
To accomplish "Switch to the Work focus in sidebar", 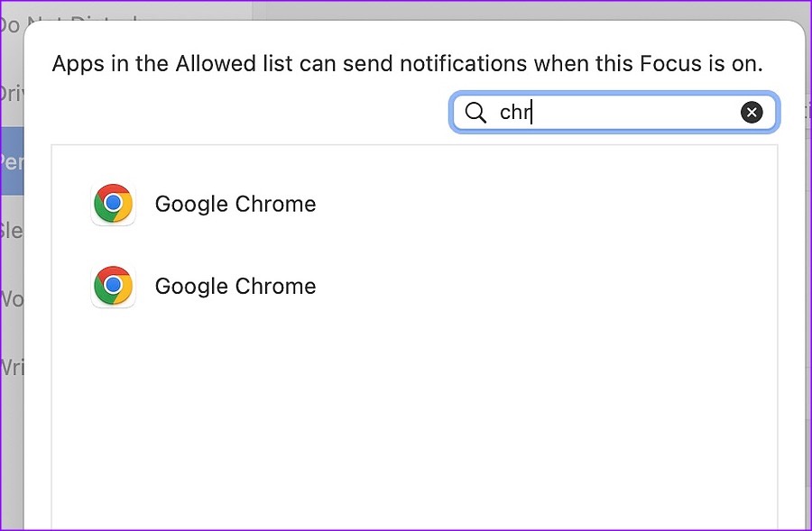I will point(12,299).
